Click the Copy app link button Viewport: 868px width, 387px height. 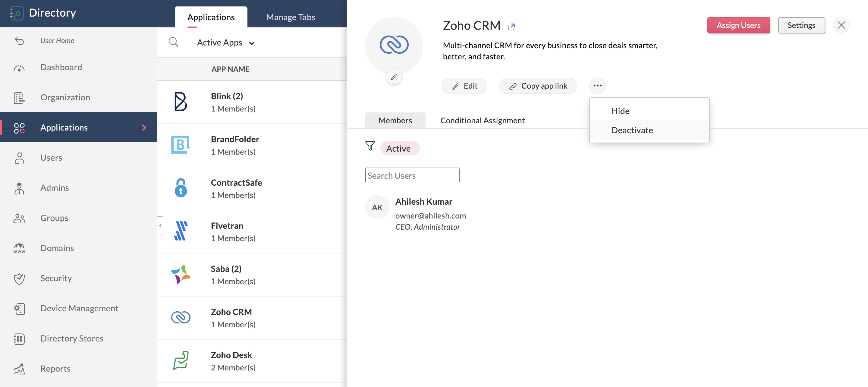coord(538,86)
